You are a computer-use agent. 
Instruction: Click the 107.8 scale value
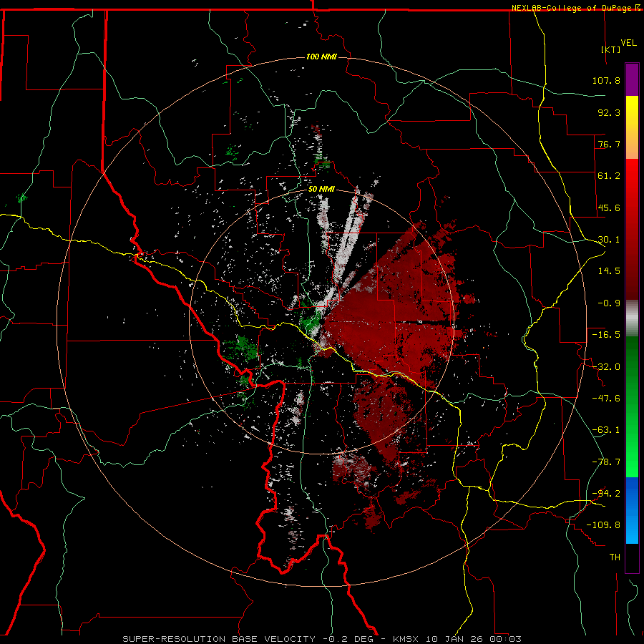click(x=606, y=80)
